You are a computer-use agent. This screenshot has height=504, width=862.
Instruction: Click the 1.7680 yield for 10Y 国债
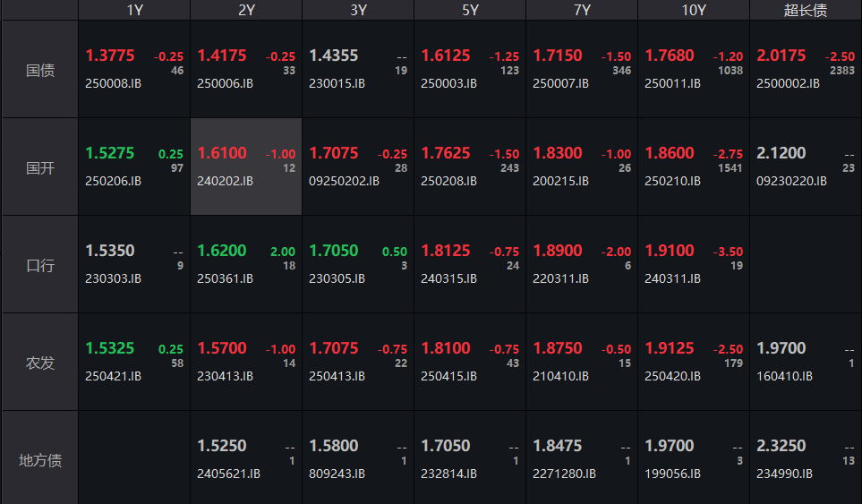tap(670, 56)
